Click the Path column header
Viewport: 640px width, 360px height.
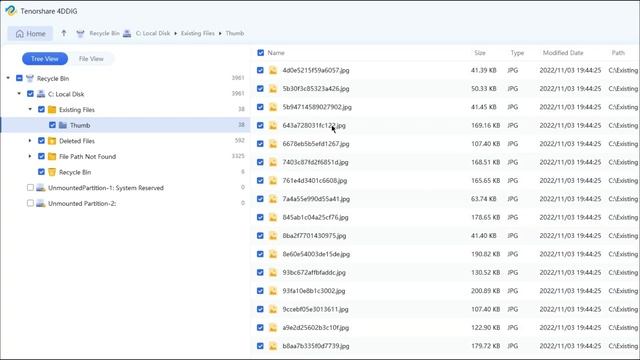coord(618,53)
